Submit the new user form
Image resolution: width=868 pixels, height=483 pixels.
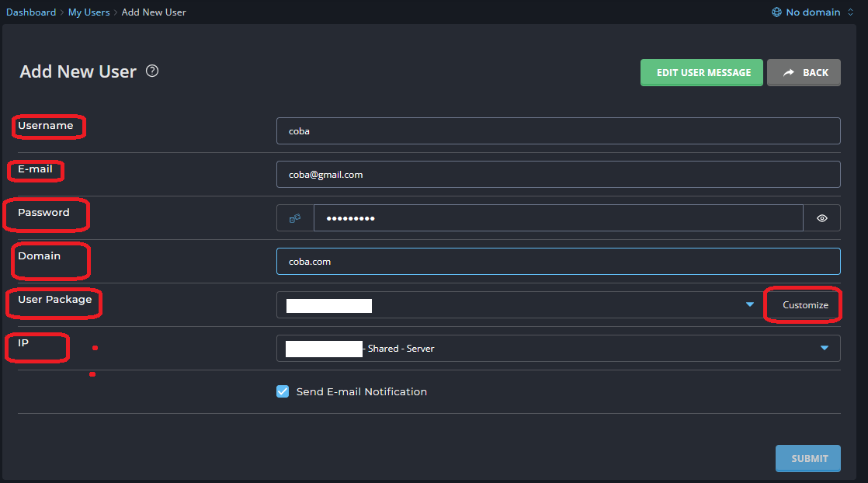point(807,458)
